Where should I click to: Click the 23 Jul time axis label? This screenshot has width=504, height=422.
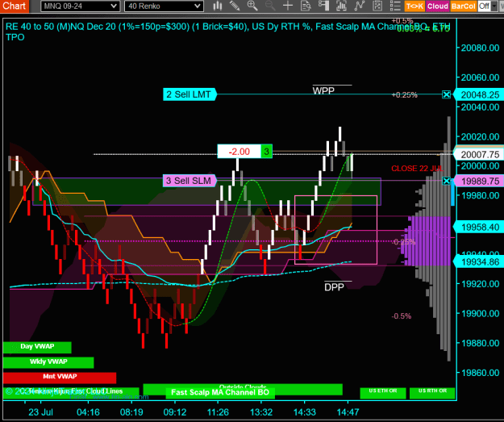click(40, 412)
